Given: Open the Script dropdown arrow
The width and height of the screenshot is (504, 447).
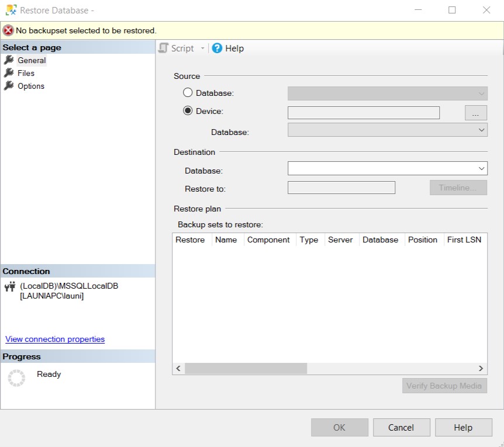Looking at the screenshot, I should click(x=203, y=48).
